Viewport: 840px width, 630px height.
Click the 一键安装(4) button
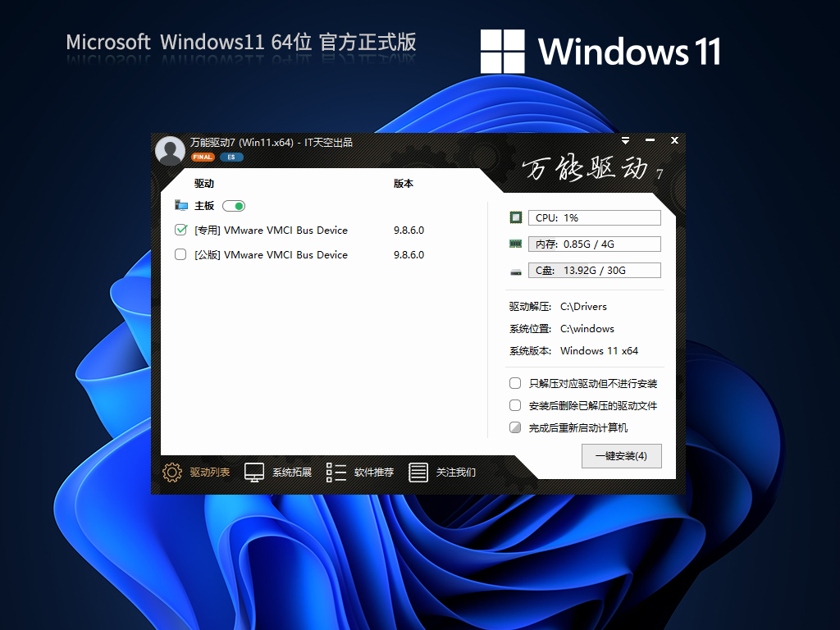pyautogui.click(x=621, y=456)
